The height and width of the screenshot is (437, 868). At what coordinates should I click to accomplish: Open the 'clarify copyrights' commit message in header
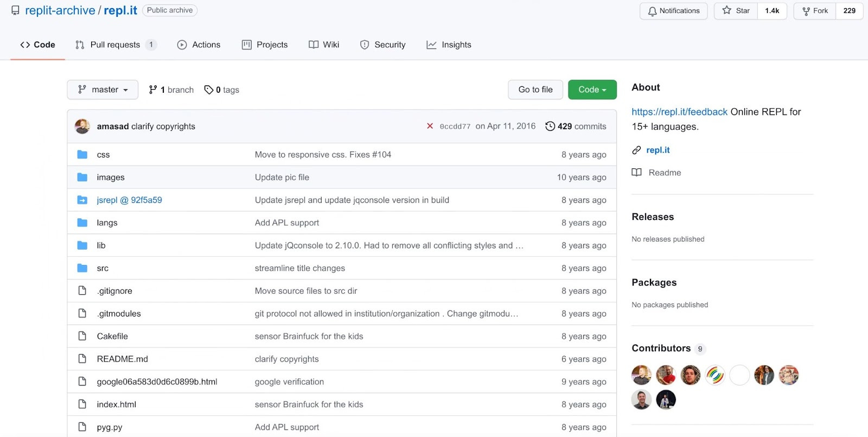pos(163,126)
